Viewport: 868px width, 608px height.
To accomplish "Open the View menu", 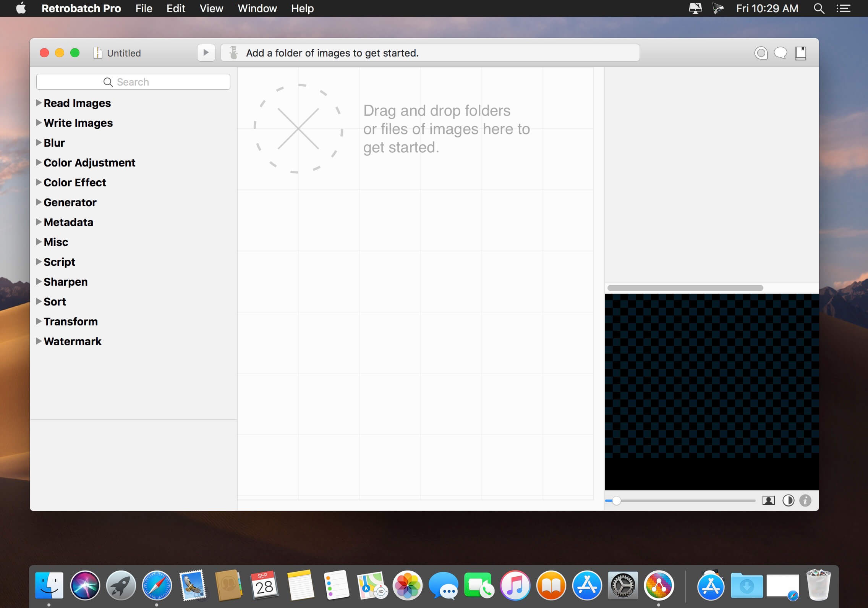I will pos(211,8).
